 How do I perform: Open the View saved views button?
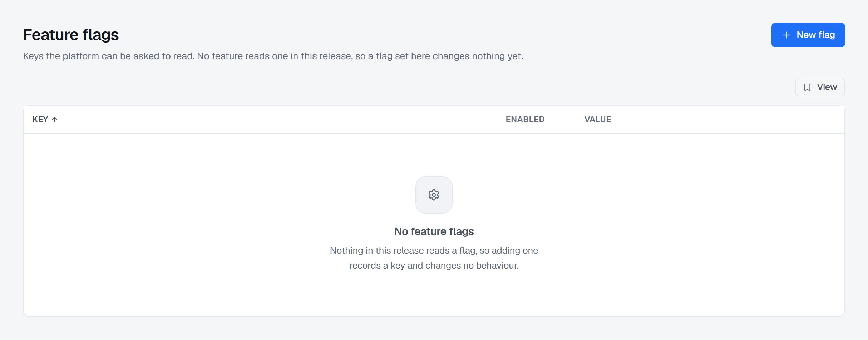point(820,87)
